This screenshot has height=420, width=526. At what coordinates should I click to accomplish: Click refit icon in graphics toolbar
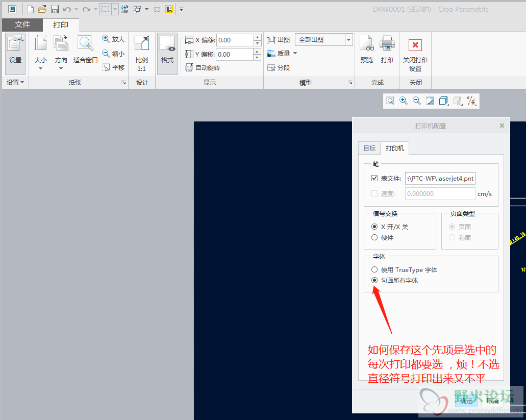390,101
